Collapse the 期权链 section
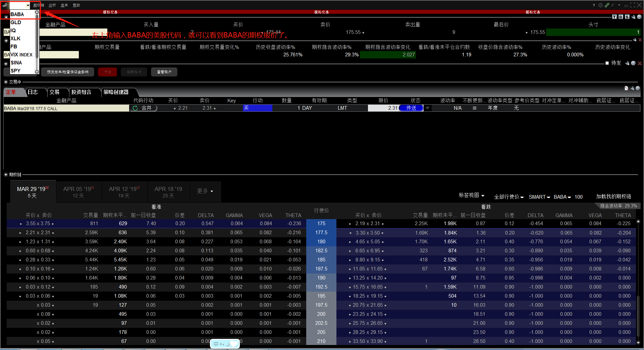644x350 pixels. 6,174
